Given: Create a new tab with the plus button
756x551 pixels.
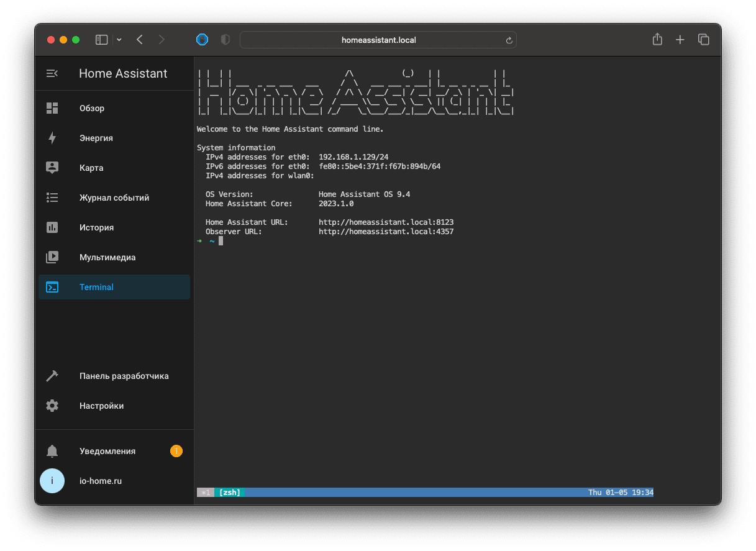Looking at the screenshot, I should click(x=680, y=39).
